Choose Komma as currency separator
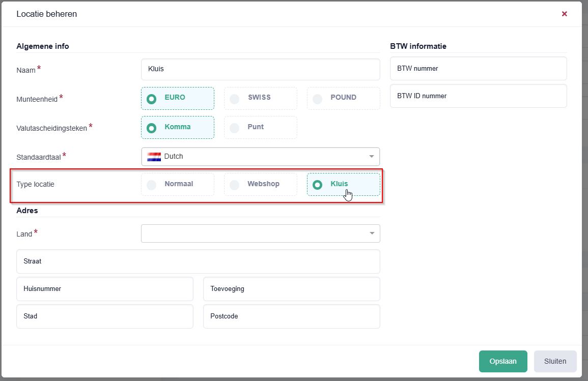 177,128
